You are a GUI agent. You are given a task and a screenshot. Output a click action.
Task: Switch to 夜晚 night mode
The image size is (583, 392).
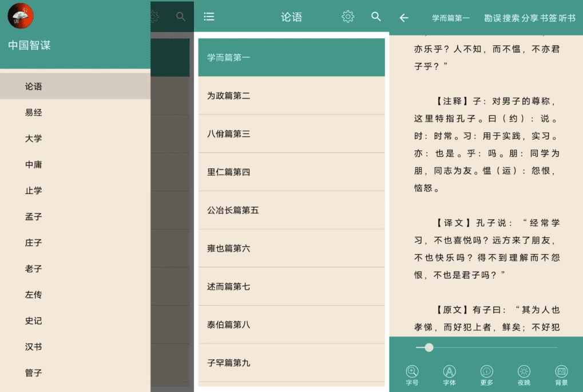(x=524, y=372)
